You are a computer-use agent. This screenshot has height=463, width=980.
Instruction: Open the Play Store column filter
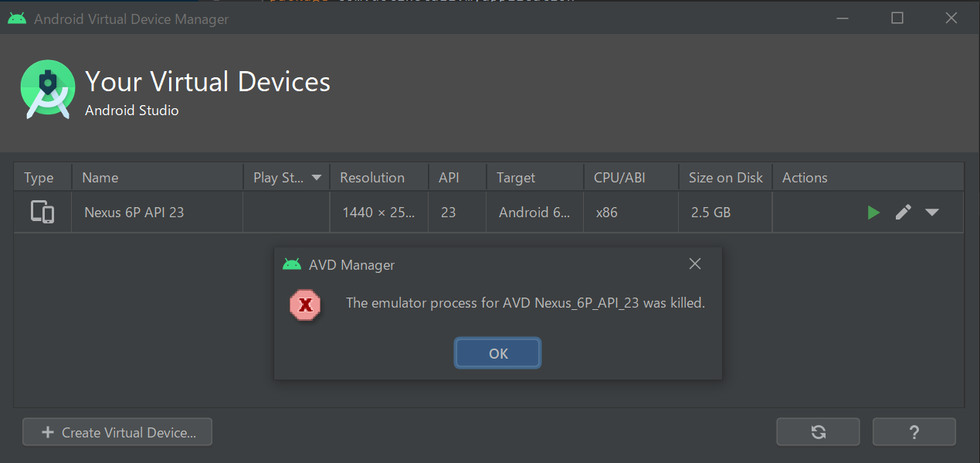317,177
